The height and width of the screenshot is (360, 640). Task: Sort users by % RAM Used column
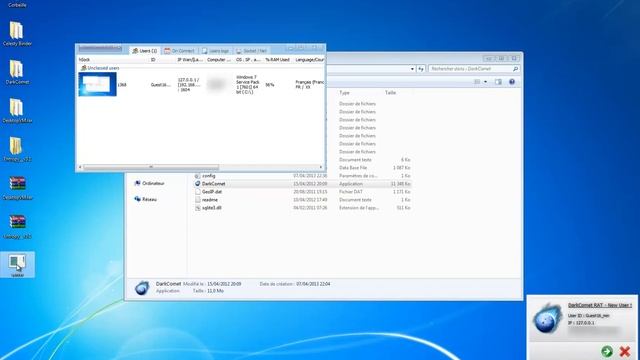[277, 60]
